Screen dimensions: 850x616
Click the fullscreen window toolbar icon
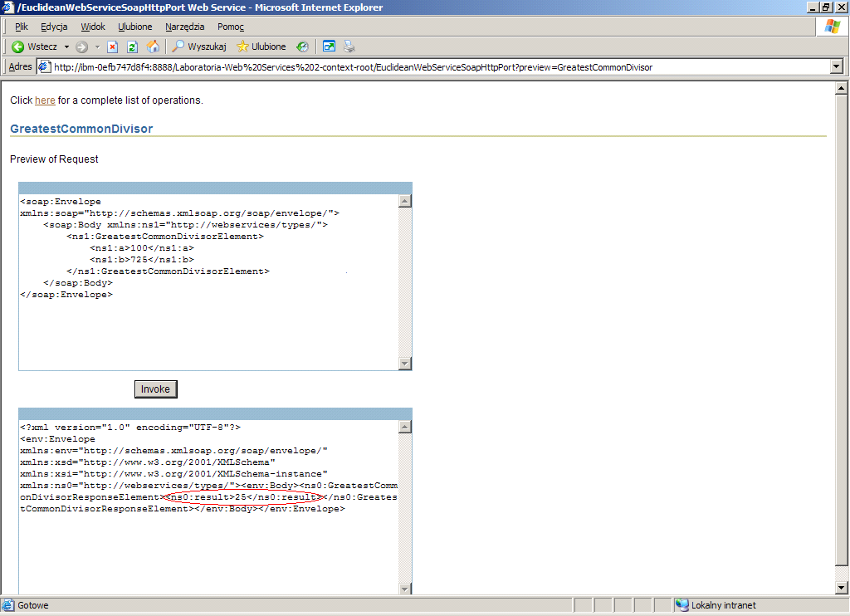point(329,46)
